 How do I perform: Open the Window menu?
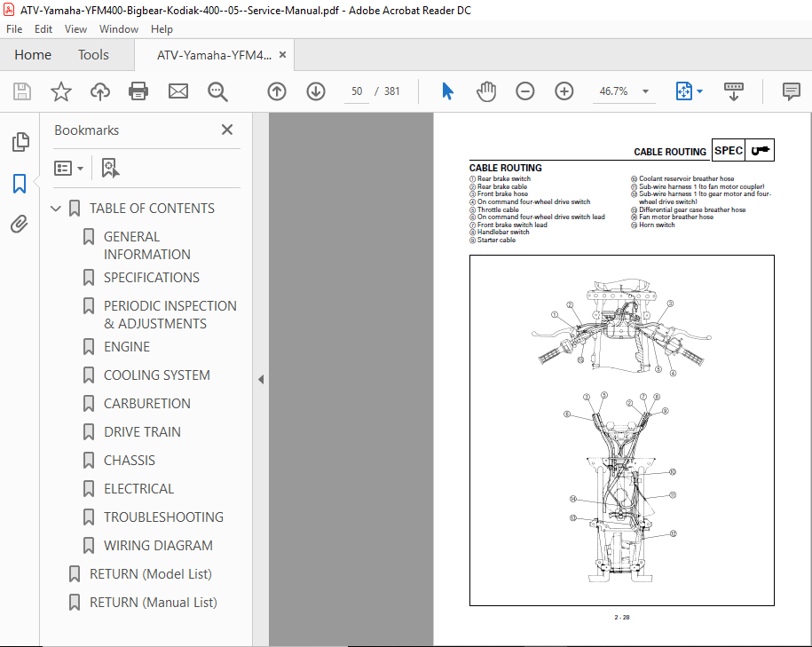119,29
